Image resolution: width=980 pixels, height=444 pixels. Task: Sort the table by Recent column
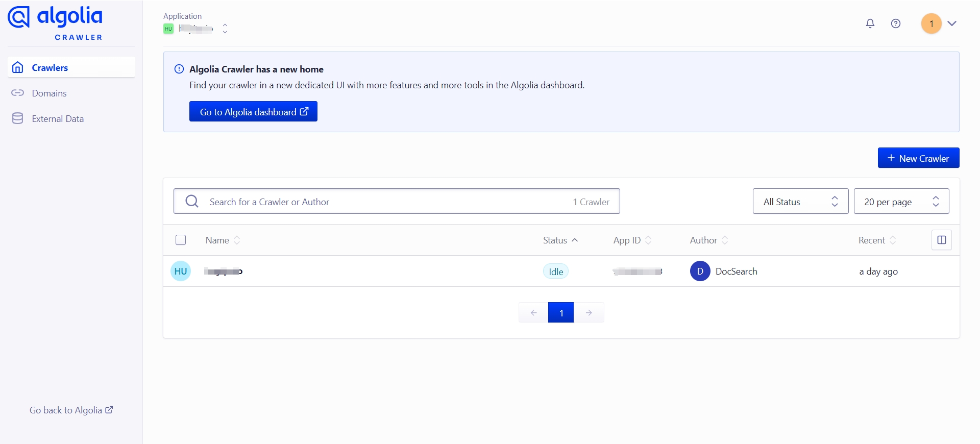pyautogui.click(x=877, y=240)
